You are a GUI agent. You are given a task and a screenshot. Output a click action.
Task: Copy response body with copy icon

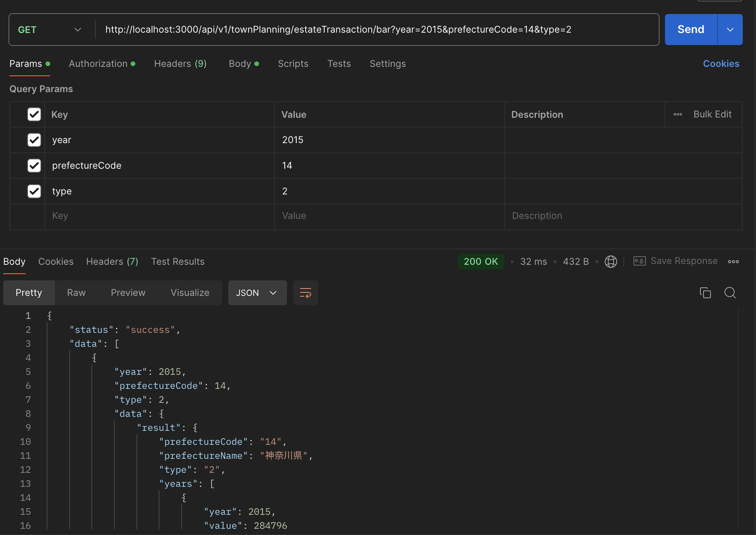[x=705, y=293]
